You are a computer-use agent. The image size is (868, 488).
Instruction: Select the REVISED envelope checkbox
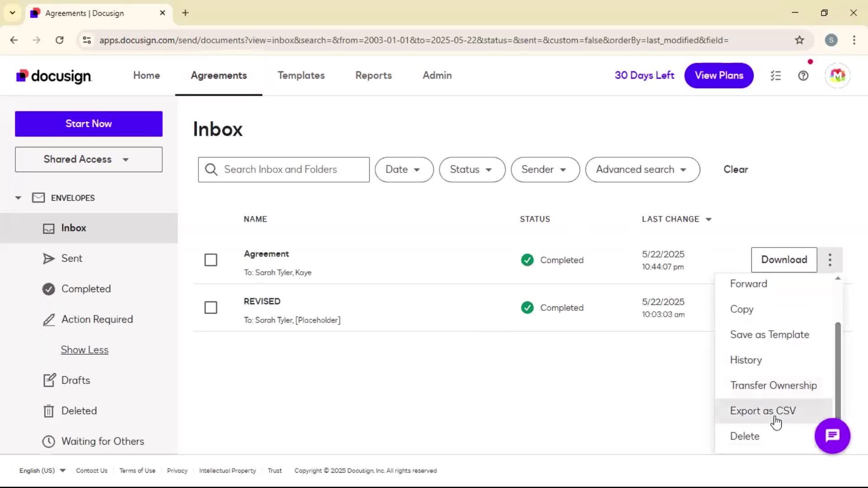click(211, 308)
